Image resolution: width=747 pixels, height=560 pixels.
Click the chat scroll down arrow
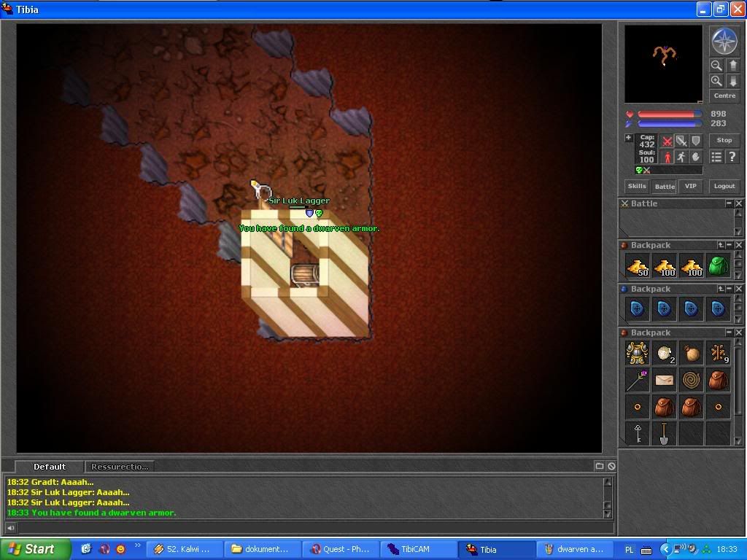click(608, 514)
